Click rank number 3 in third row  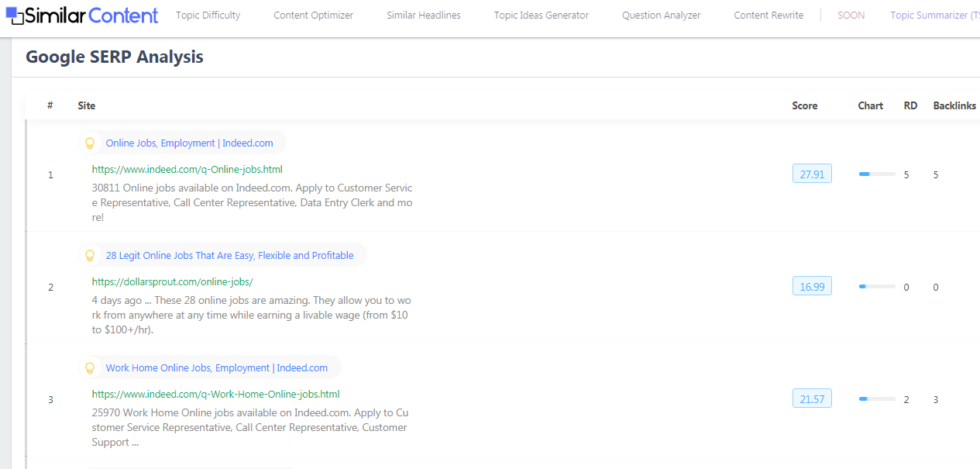(51, 400)
